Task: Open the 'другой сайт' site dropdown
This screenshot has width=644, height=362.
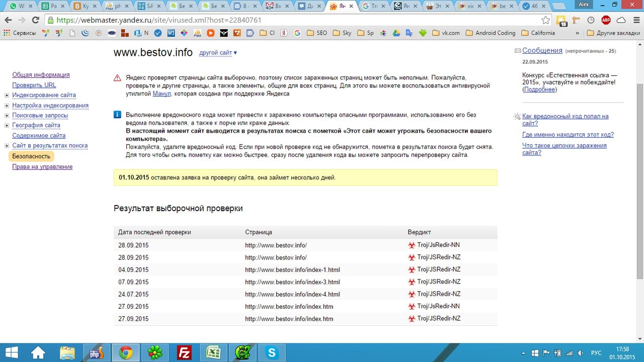Action: coord(218,53)
